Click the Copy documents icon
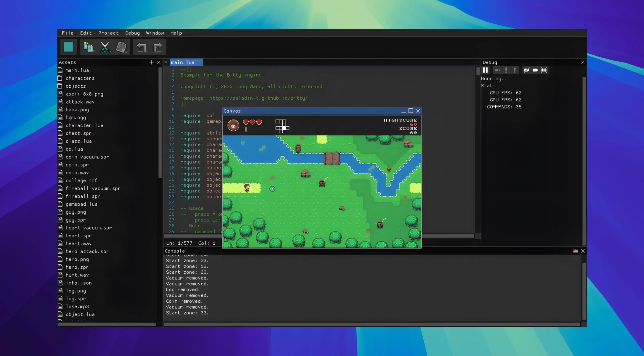This screenshot has height=356, width=644. (88, 47)
